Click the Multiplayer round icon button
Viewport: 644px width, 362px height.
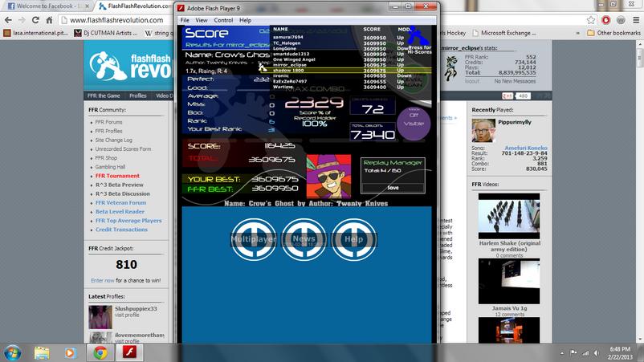pyautogui.click(x=254, y=239)
